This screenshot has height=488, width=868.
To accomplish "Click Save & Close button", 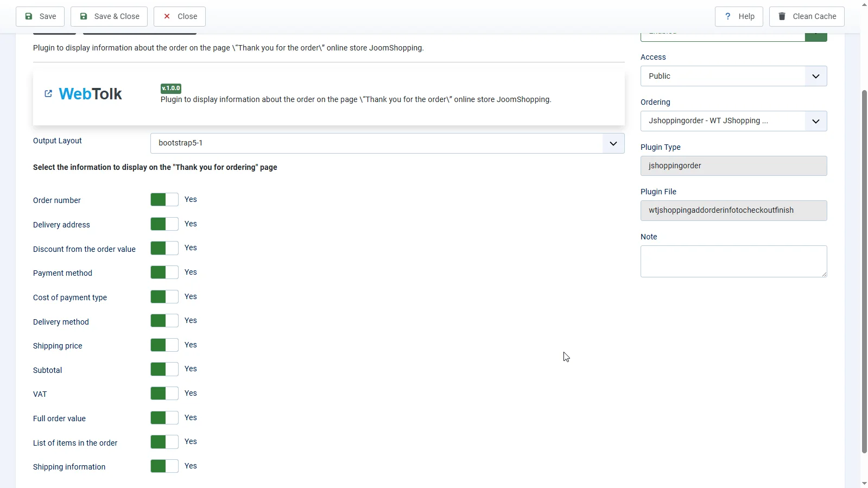I will tap(110, 16).
